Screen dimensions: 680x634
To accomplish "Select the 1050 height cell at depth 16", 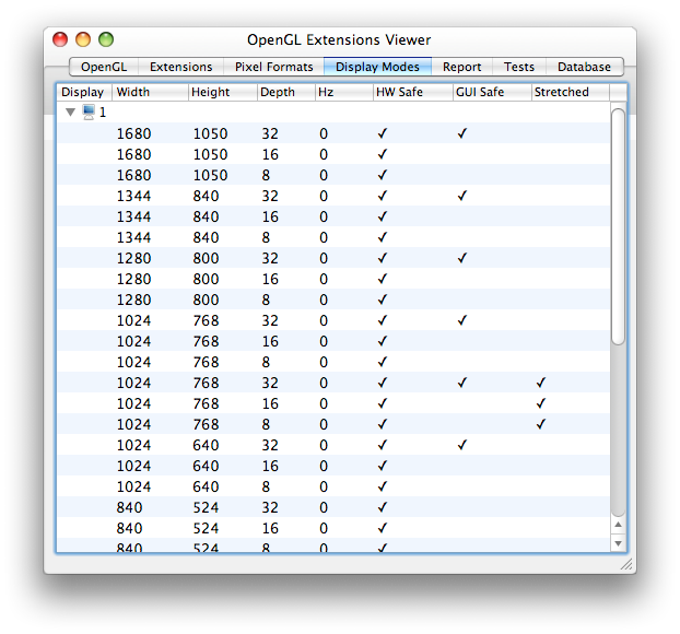I will pos(210,154).
